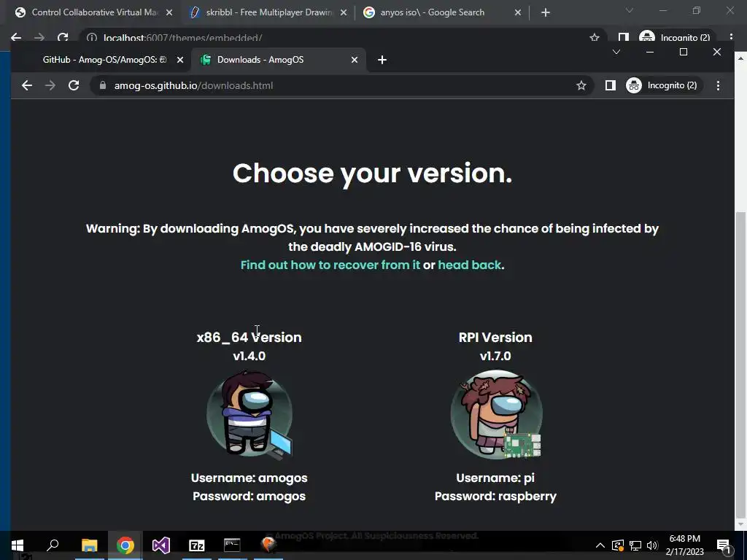Image resolution: width=747 pixels, height=560 pixels.
Task: Click the inner browser forward arrow
Action: [x=50, y=85]
